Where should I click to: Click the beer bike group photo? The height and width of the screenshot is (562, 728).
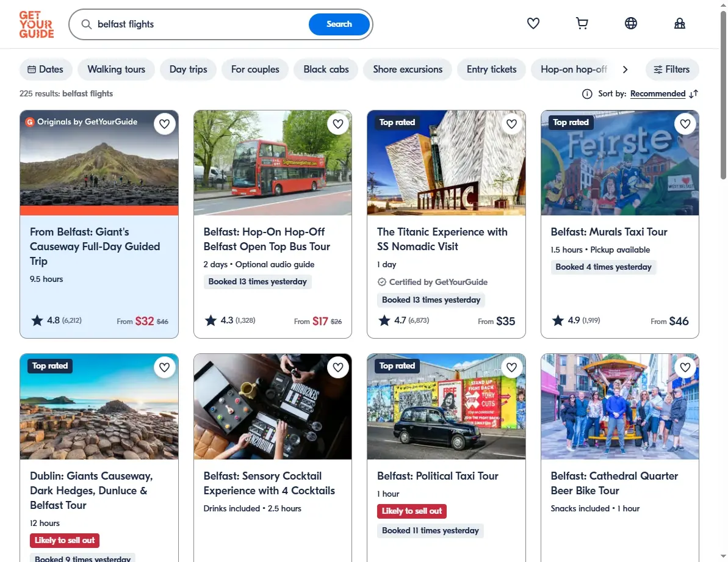[x=620, y=406]
